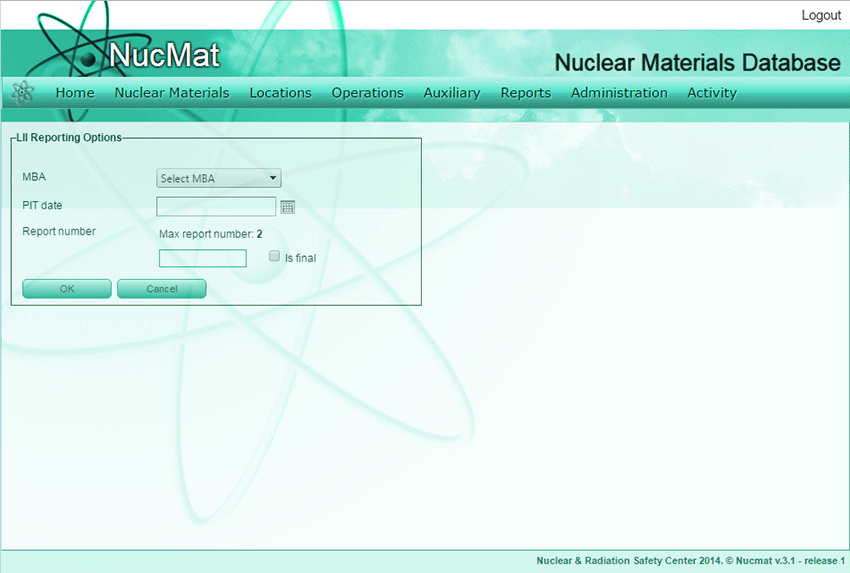Open the Locations menu
The width and height of the screenshot is (850, 573).
(280, 93)
